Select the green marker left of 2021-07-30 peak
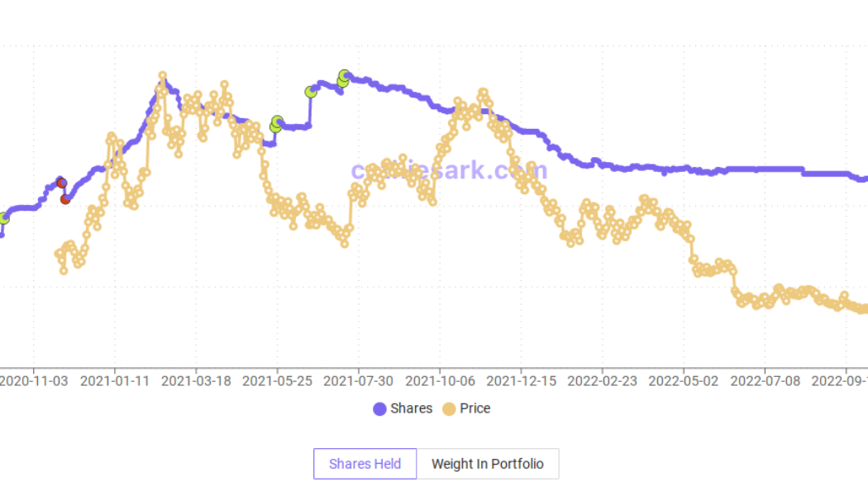The image size is (868, 496). 311,92
